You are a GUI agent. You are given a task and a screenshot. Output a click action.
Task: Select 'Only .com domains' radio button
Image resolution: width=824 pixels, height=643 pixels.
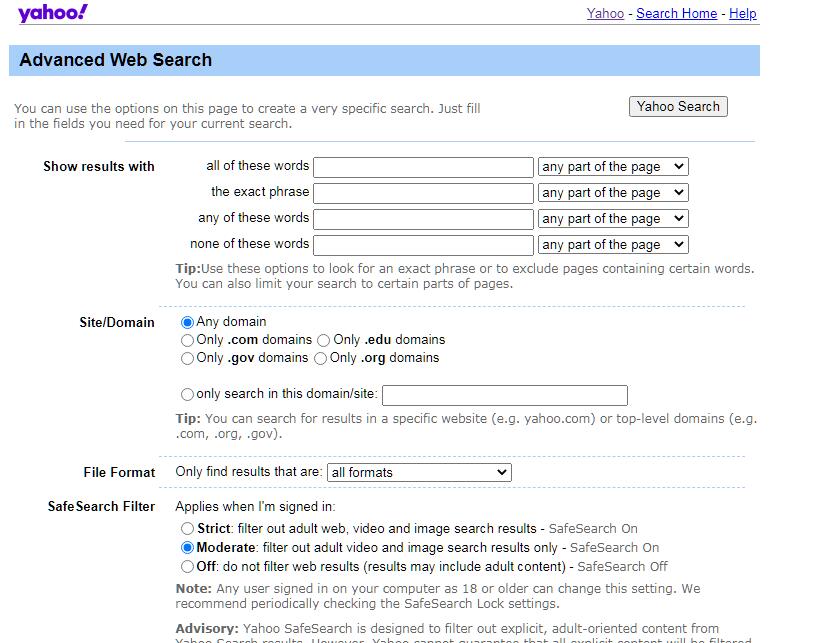tap(187, 340)
